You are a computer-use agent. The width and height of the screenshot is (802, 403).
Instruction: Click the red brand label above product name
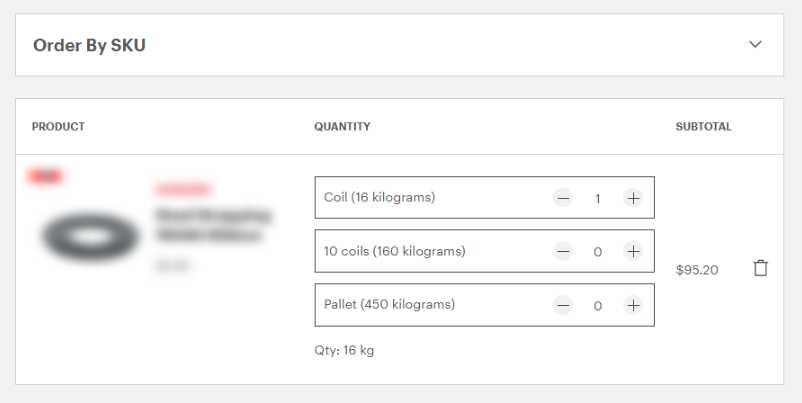[183, 189]
